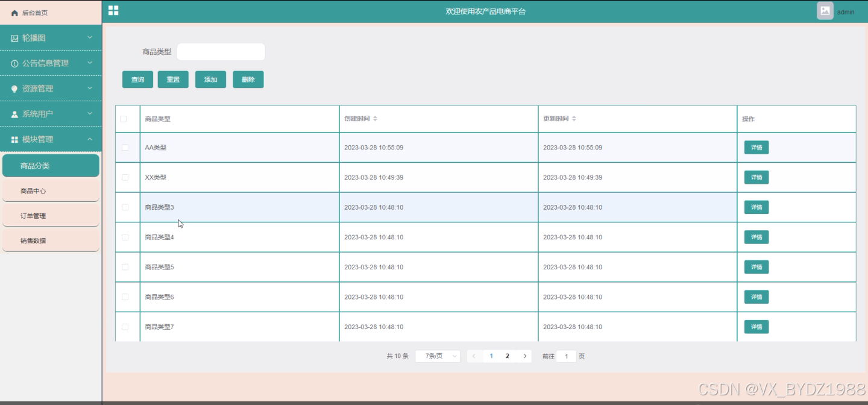Check the box for 商品类型5 row
868x405 pixels.
point(125,267)
